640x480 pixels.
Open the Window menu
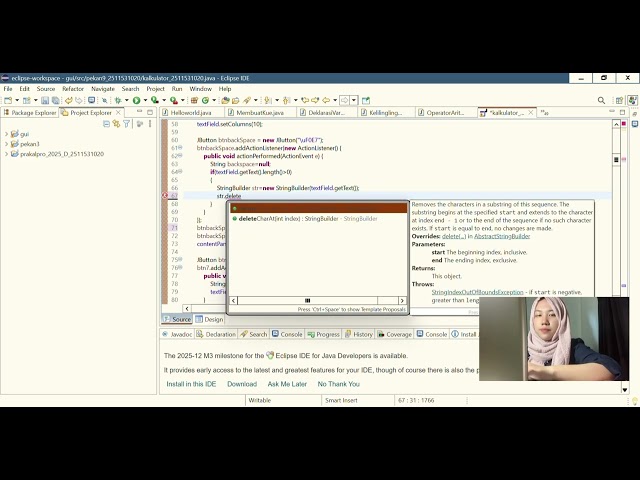pyautogui.click(x=200, y=89)
